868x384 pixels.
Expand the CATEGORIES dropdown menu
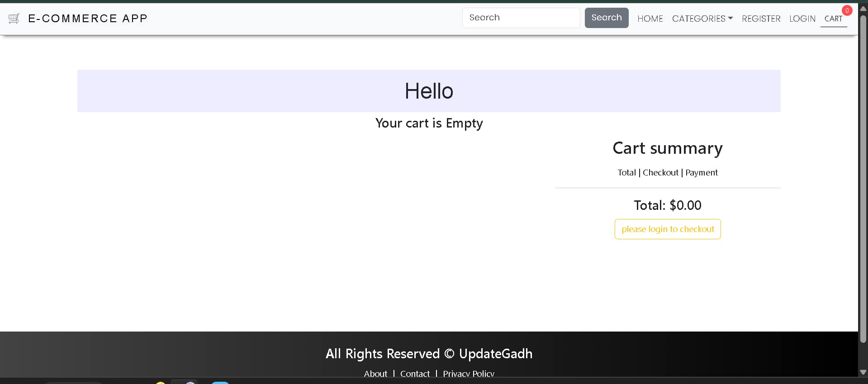tap(702, 19)
